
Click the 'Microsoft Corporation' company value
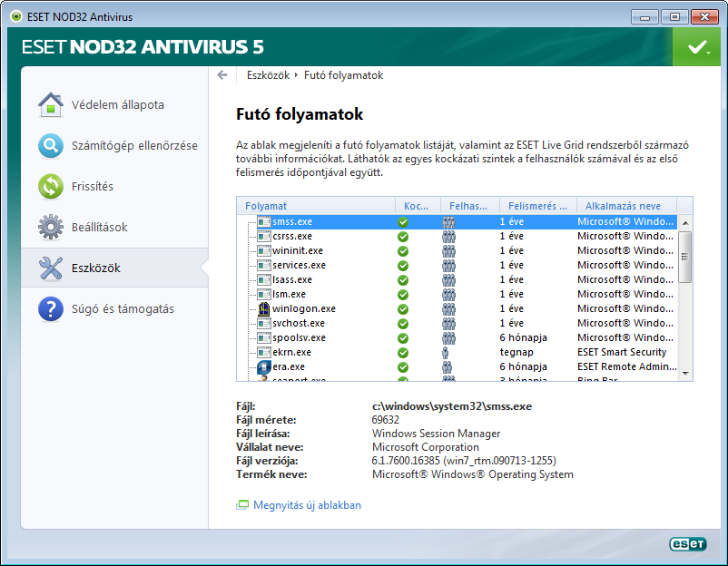click(426, 447)
